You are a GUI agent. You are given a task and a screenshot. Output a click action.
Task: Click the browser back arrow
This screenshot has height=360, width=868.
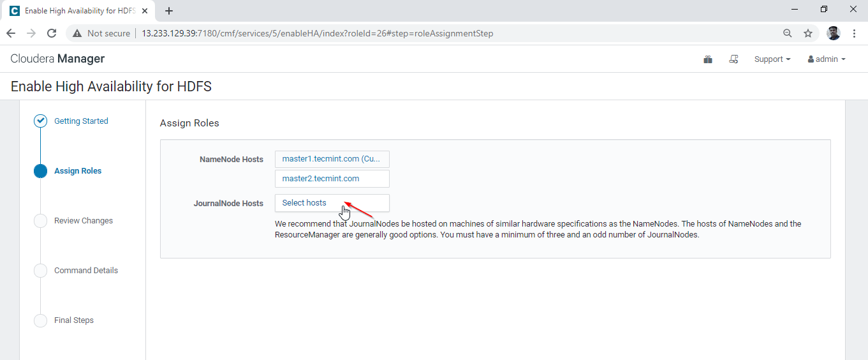click(11, 33)
